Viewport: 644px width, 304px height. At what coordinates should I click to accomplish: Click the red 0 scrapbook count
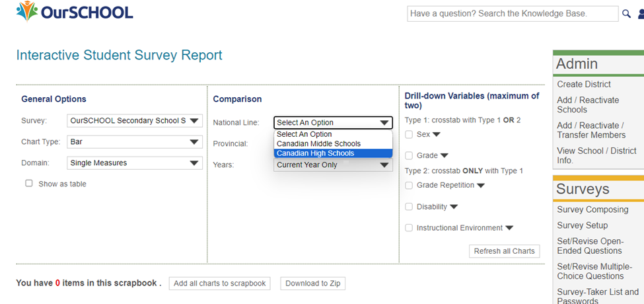pyautogui.click(x=57, y=283)
